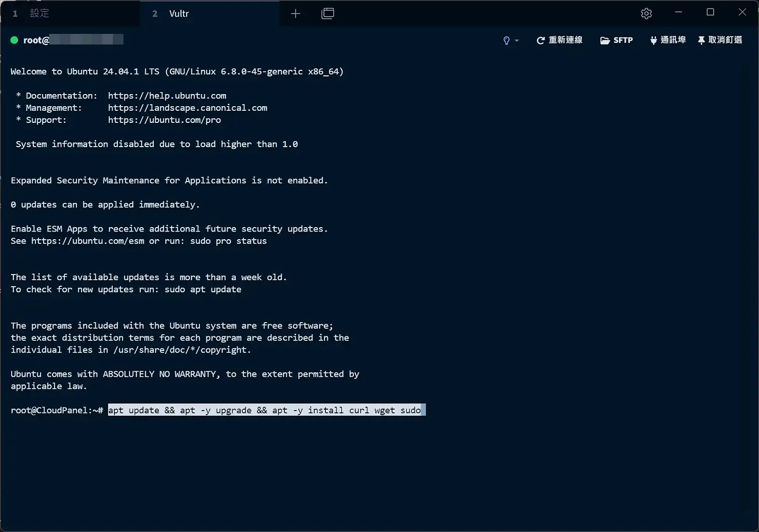The width and height of the screenshot is (759, 532).
Task: Click the https://landscape.canonical.com URL
Action: tap(187, 108)
